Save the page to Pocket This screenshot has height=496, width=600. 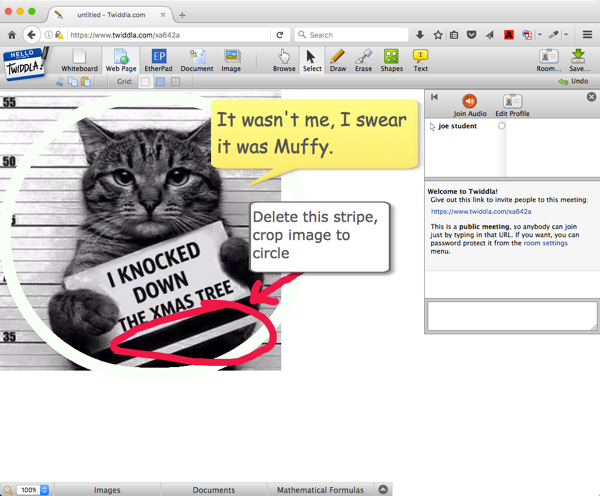click(x=471, y=35)
